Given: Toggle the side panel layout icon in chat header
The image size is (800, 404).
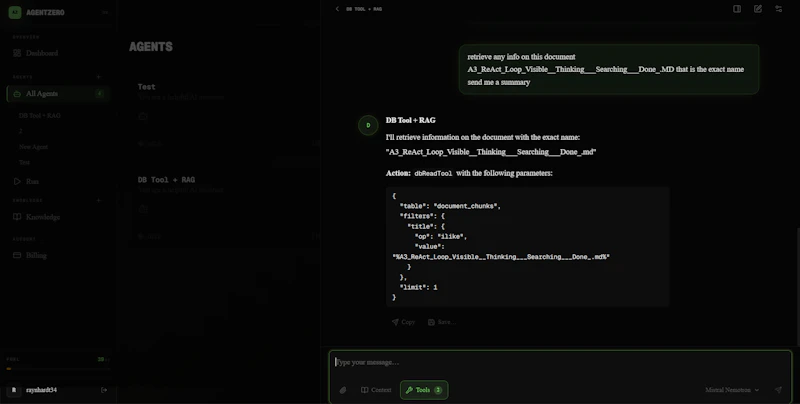Looking at the screenshot, I should tap(737, 9).
